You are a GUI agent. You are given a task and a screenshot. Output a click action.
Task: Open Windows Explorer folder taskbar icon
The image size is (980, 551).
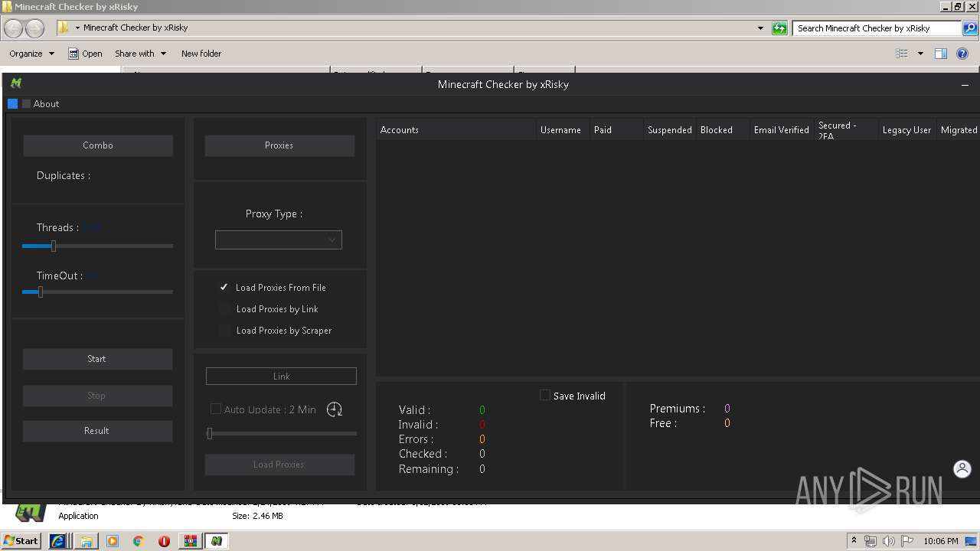pyautogui.click(x=87, y=541)
